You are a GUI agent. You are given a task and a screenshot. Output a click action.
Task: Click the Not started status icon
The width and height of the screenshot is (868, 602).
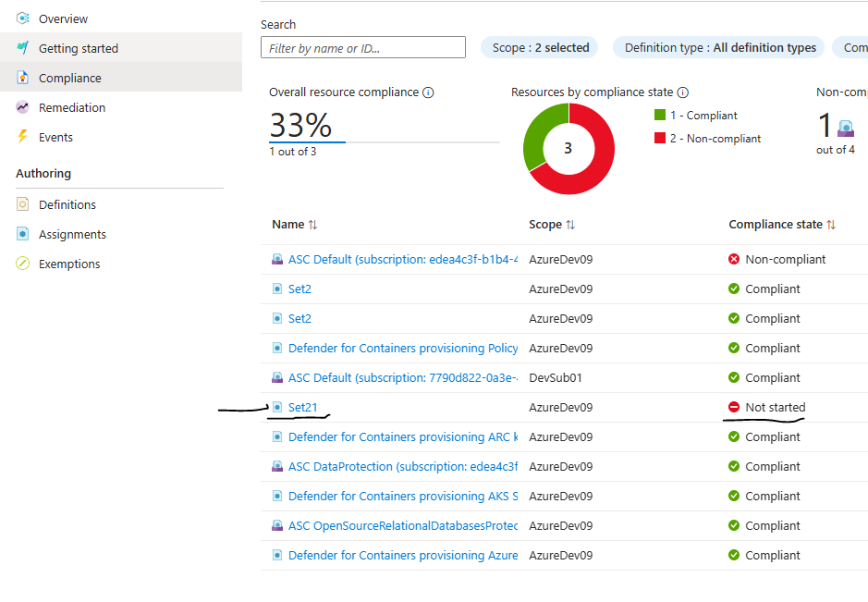(733, 407)
